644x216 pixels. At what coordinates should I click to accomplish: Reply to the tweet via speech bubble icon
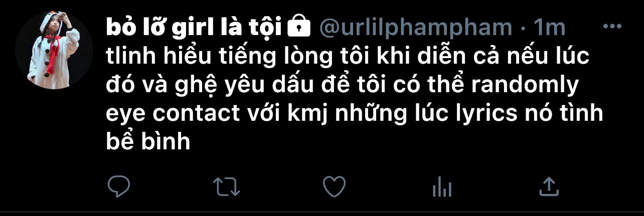click(x=119, y=187)
